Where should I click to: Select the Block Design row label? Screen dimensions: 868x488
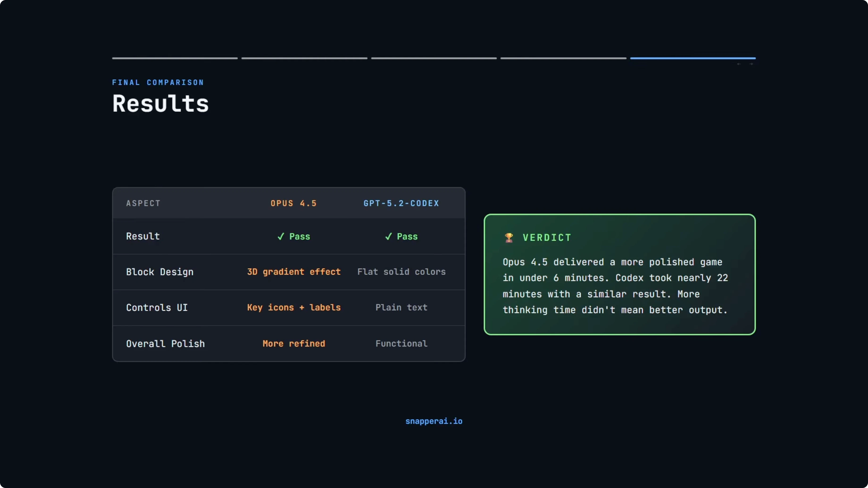pos(160,272)
